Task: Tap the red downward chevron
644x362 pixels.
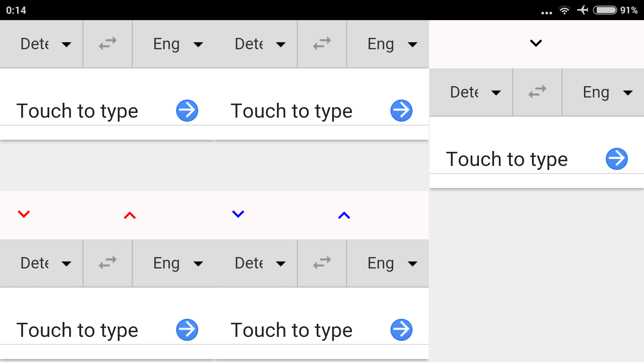Action: click(x=24, y=215)
